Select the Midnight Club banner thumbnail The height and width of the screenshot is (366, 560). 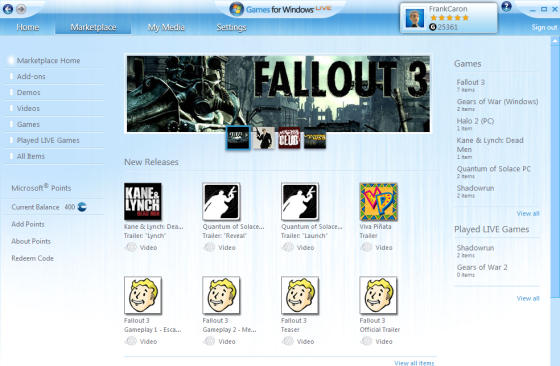(289, 138)
